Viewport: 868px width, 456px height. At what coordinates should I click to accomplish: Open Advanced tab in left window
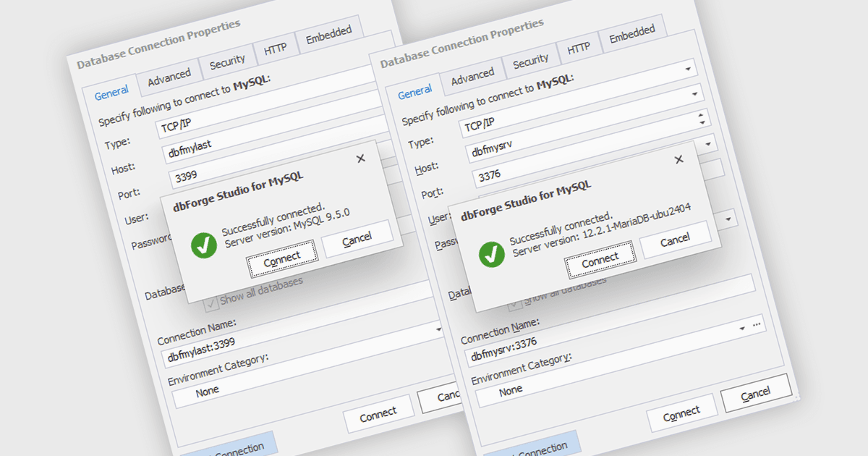pyautogui.click(x=169, y=77)
